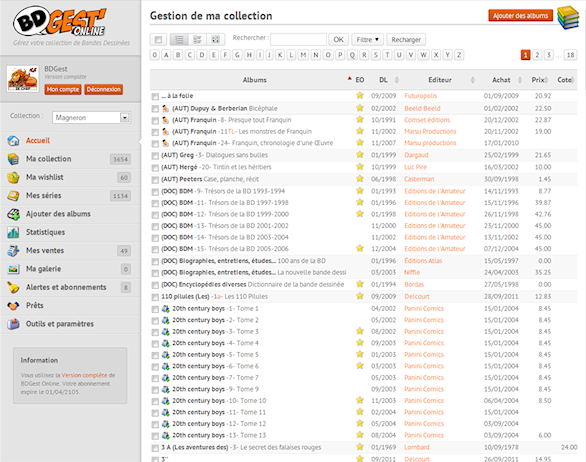Viewport: 586px width, 462px height.
Task: Sort by the Achat column header
Action: (x=501, y=80)
